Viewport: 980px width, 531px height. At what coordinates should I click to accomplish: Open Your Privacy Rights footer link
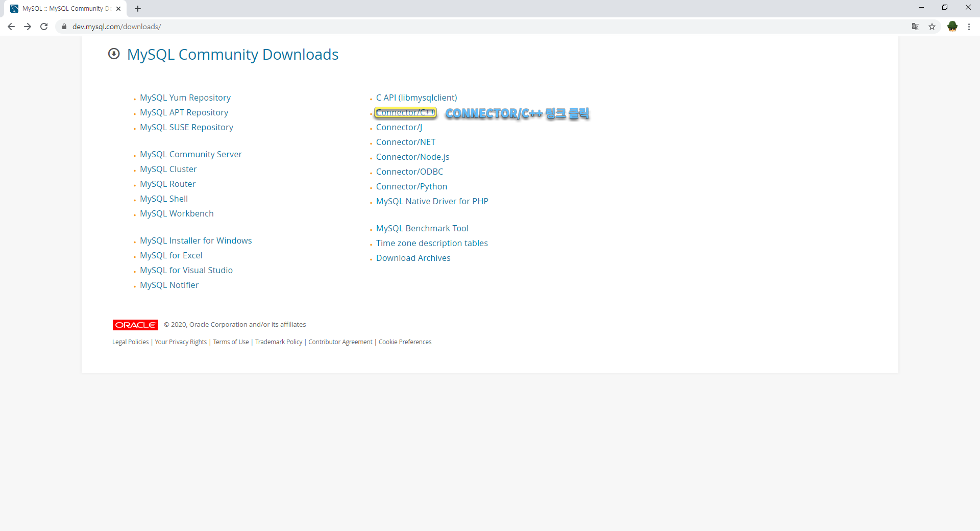pyautogui.click(x=181, y=342)
